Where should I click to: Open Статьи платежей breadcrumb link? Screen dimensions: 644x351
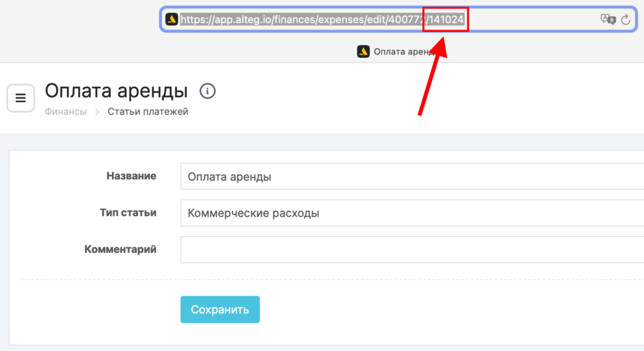[x=147, y=112]
